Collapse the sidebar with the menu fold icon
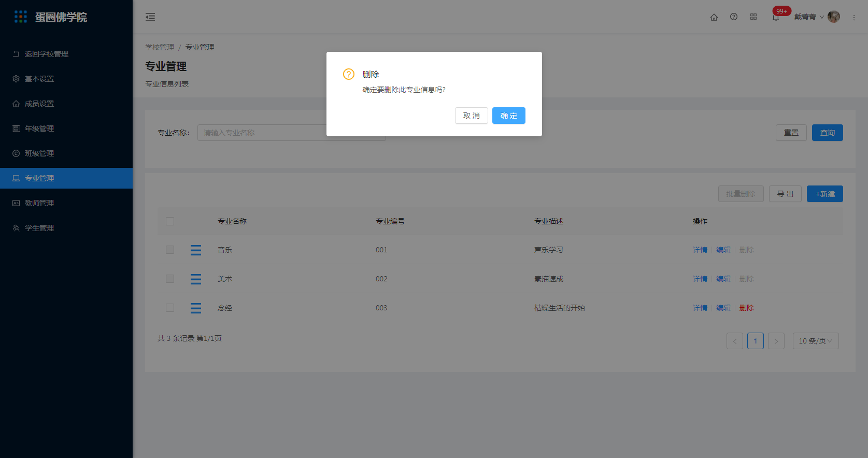 point(150,17)
